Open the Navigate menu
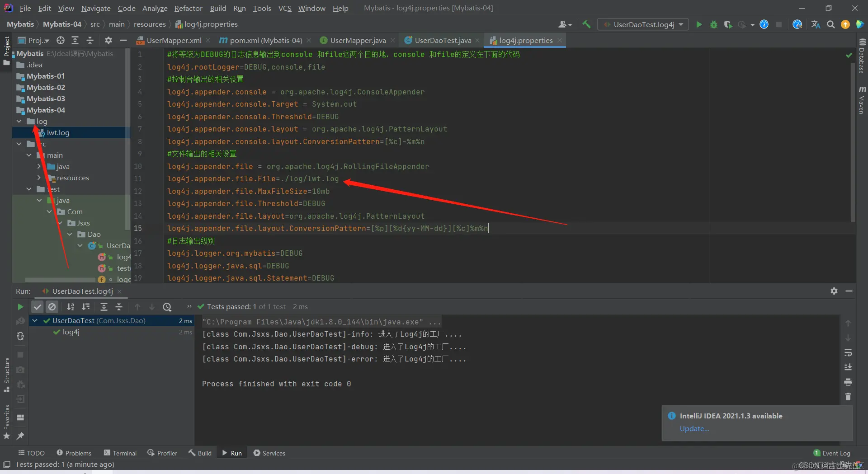 [96, 8]
